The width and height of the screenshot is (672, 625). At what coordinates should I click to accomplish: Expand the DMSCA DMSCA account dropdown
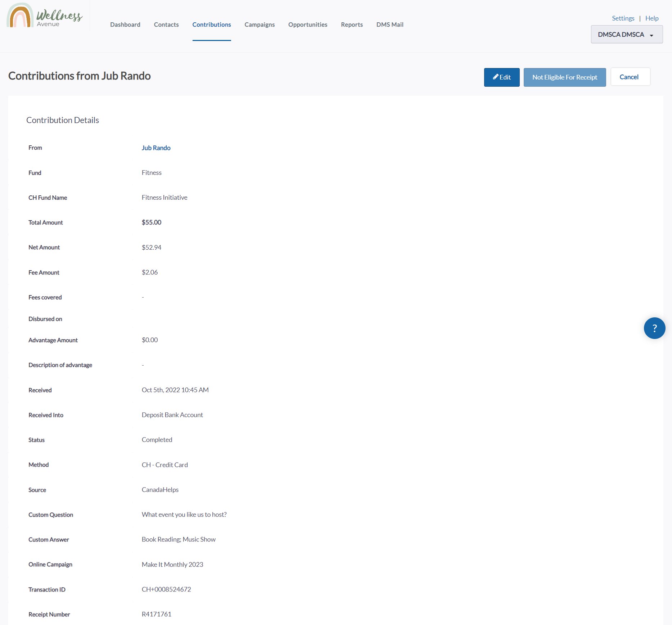click(627, 35)
